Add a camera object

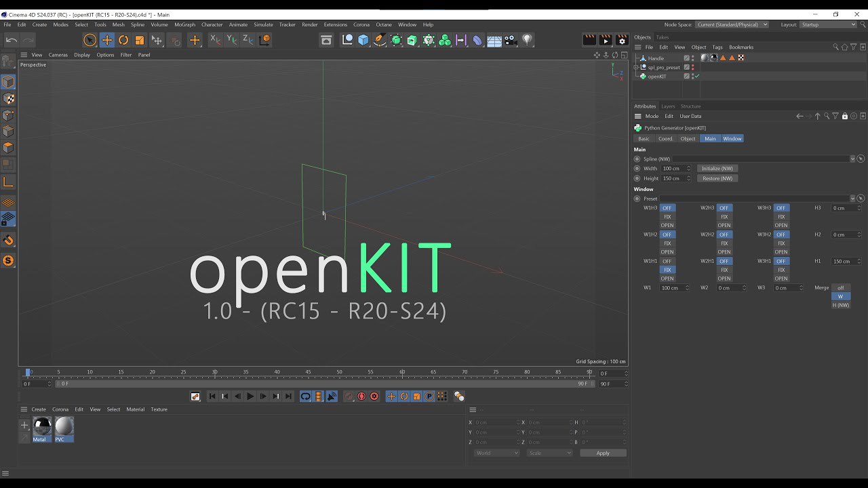[x=511, y=40]
